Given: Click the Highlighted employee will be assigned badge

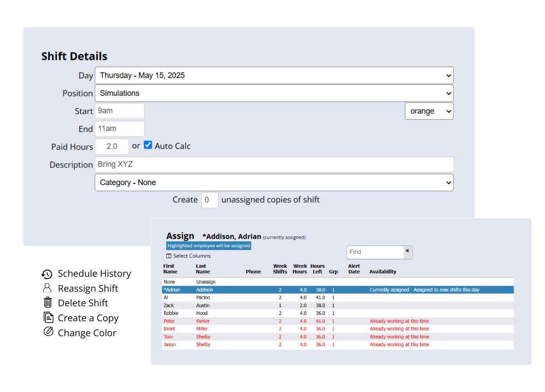Looking at the screenshot, I should tap(208, 245).
